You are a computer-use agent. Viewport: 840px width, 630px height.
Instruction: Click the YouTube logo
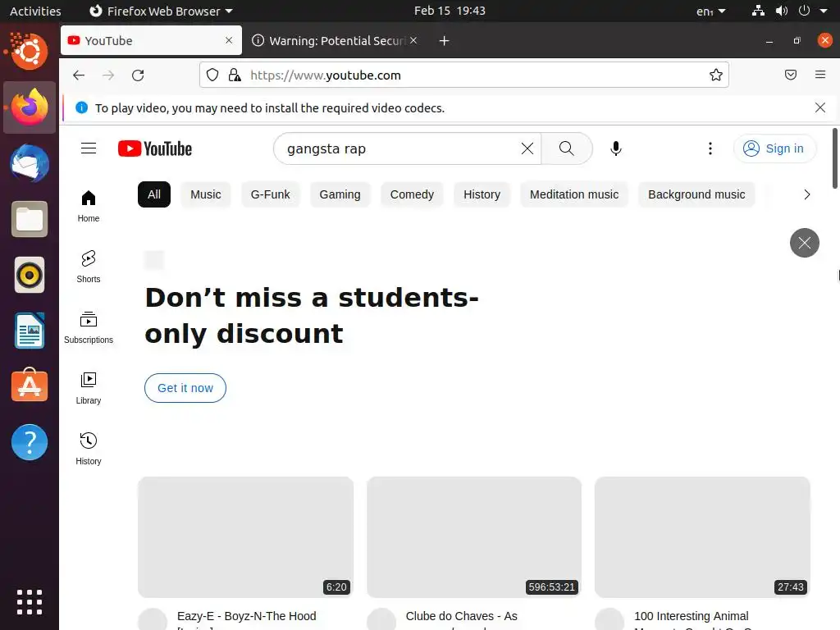tap(155, 148)
